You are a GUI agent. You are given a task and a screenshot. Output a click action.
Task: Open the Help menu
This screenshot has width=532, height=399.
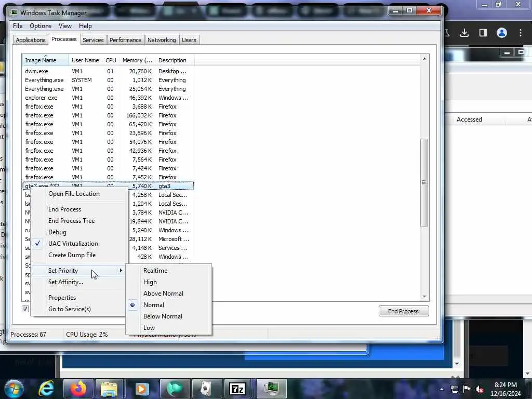85,26
